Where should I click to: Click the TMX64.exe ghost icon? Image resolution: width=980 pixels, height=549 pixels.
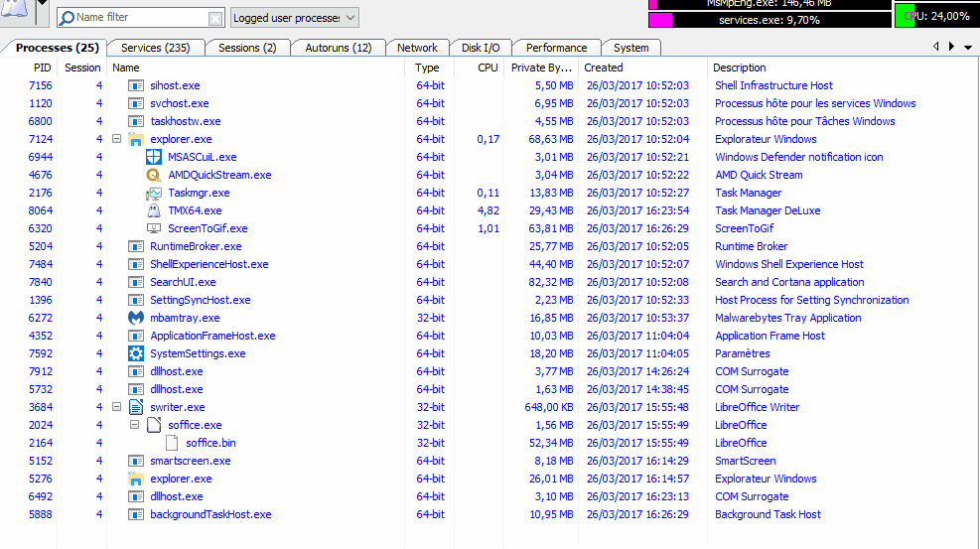point(154,210)
